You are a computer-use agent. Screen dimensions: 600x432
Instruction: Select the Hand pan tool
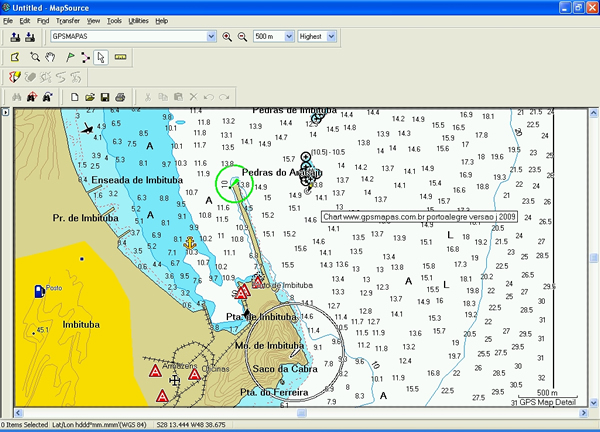coord(50,57)
